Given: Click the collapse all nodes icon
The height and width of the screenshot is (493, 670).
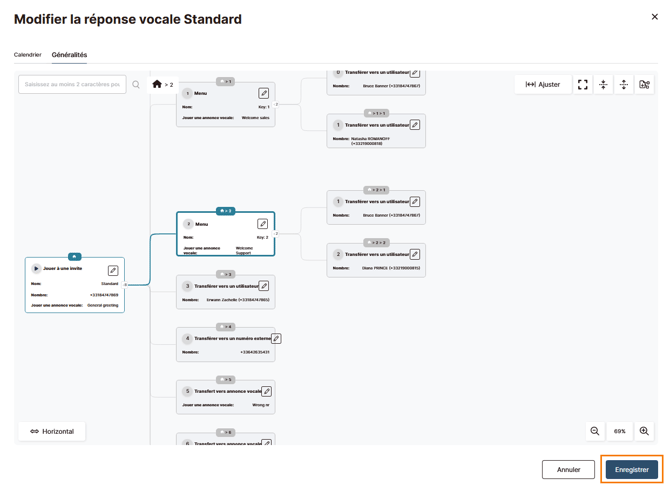Looking at the screenshot, I should coord(603,85).
